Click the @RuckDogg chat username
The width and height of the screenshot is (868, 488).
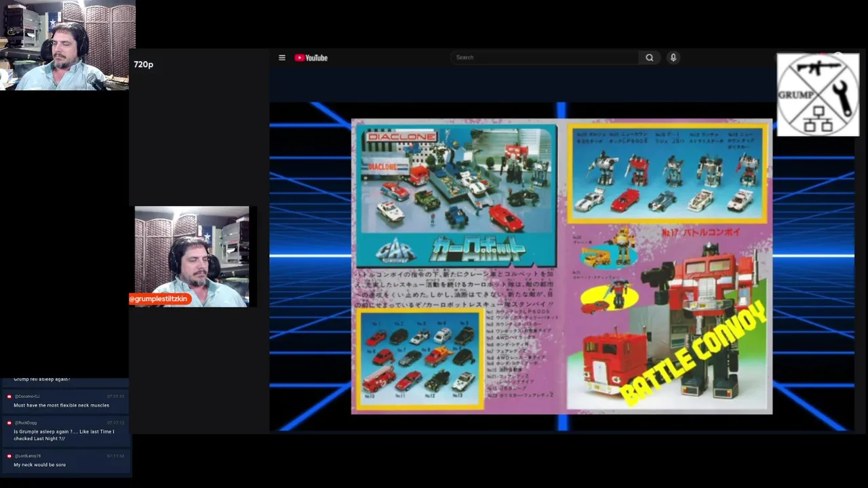click(26, 423)
